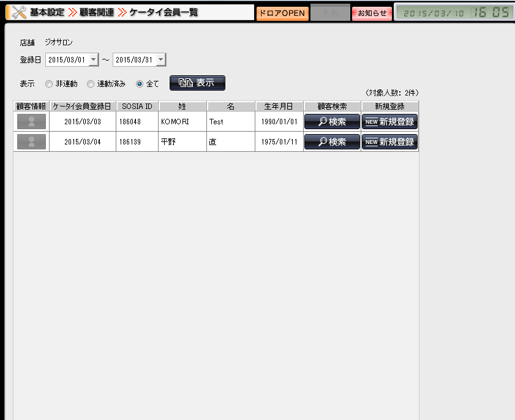Go to 顧客関連 in breadcrumb
515x420 pixels.
pyautogui.click(x=96, y=12)
